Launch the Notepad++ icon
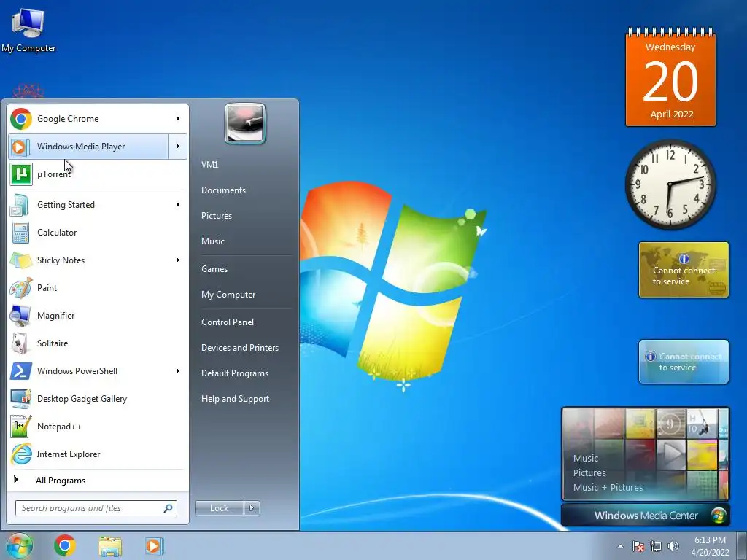This screenshot has height=560, width=747. coord(21,426)
